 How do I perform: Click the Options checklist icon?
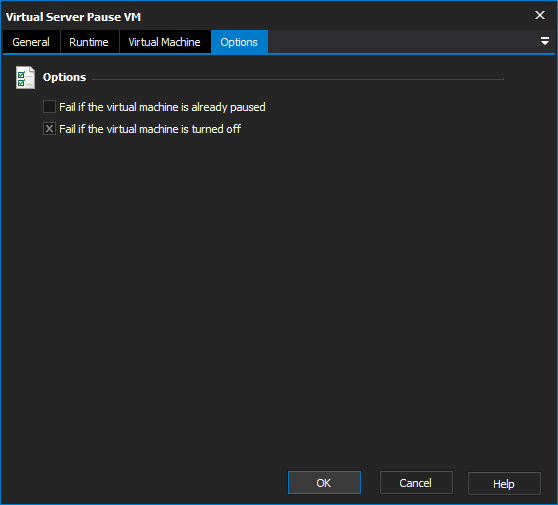(25, 78)
